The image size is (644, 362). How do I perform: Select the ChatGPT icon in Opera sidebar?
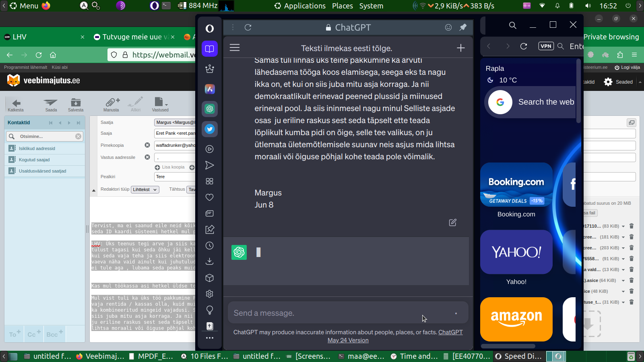(209, 109)
